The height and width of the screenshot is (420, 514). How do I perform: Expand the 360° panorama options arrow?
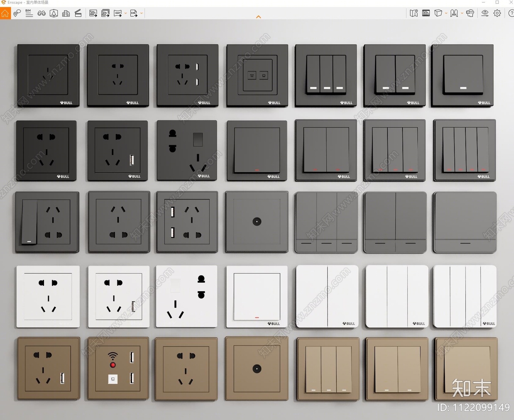[x=126, y=13]
